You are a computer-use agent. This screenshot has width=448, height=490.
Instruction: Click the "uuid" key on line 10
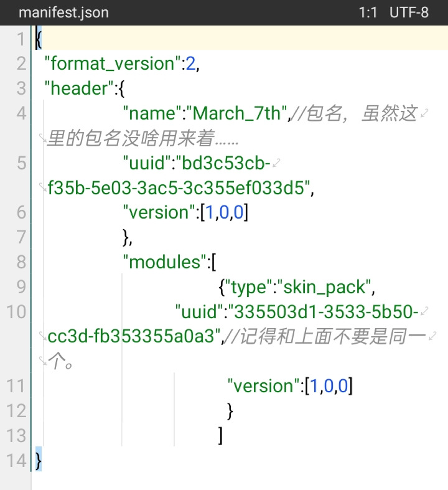point(199,311)
